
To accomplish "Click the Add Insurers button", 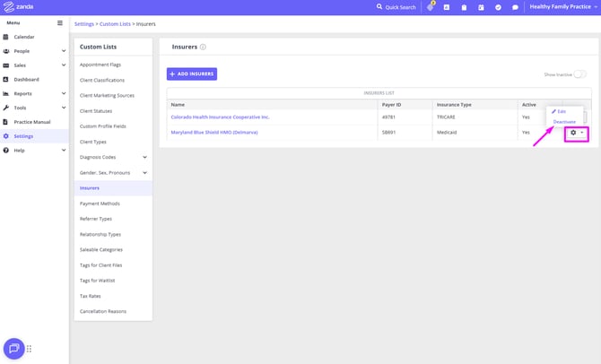I will [x=192, y=74].
